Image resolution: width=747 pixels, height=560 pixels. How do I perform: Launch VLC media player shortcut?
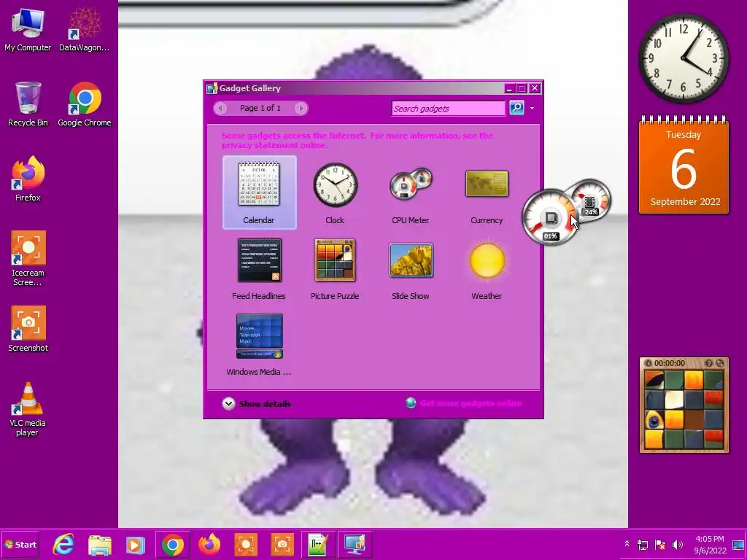28,409
